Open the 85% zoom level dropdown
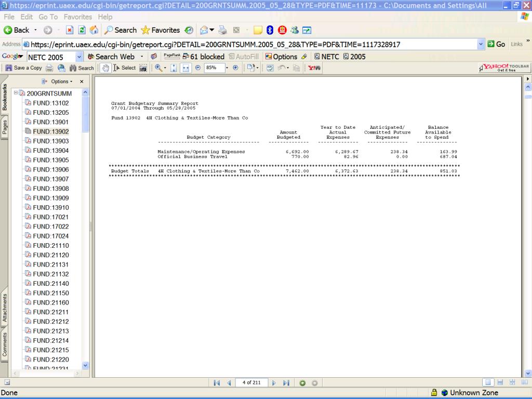The image size is (532, 399). click(227, 68)
